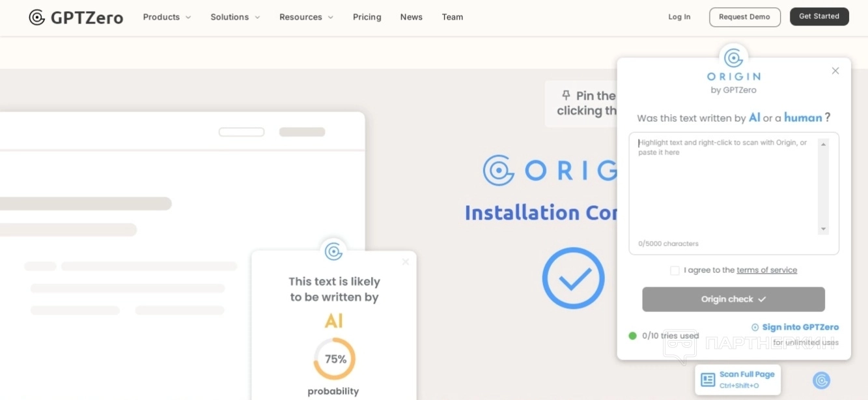The height and width of the screenshot is (400, 868).
Task: Click the 75% probability ring
Action: tap(334, 359)
